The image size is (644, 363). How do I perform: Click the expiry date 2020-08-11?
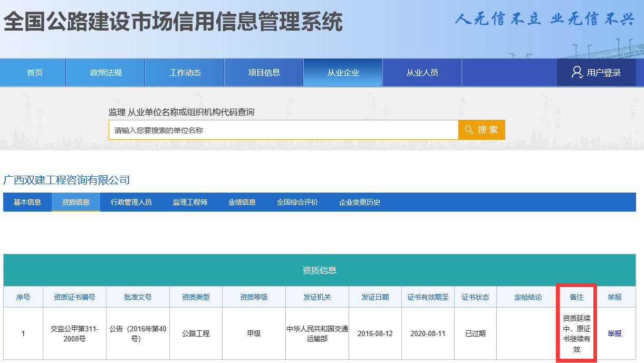click(x=428, y=333)
